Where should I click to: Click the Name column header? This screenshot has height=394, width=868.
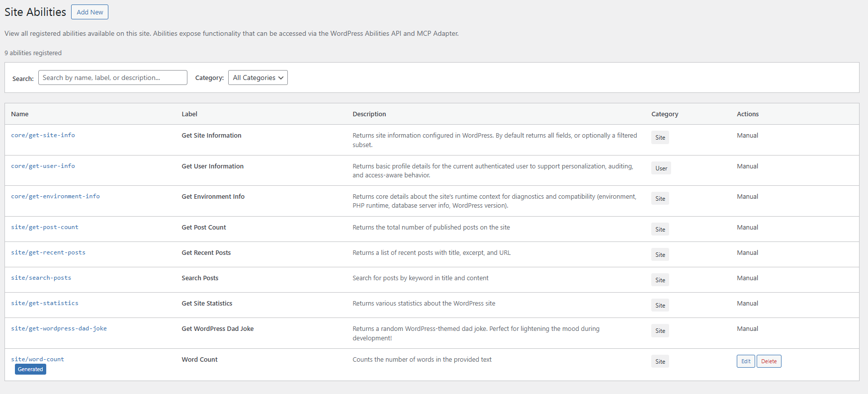click(x=20, y=114)
